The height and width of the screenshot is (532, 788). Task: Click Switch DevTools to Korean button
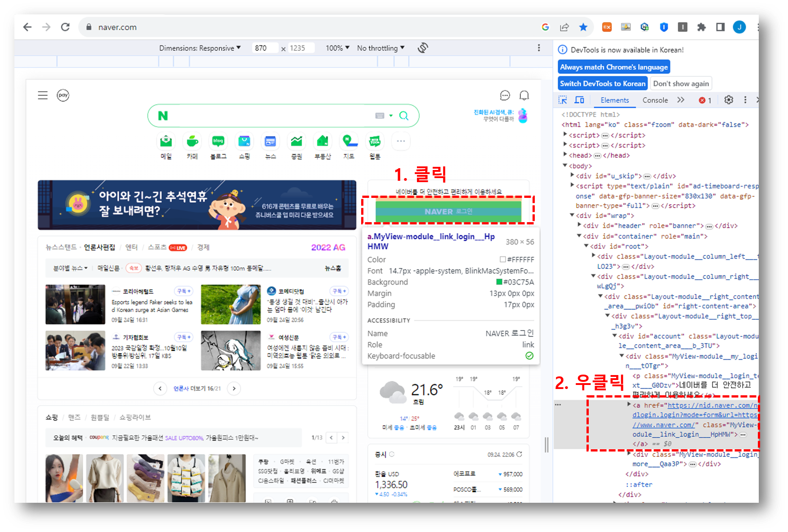point(602,83)
